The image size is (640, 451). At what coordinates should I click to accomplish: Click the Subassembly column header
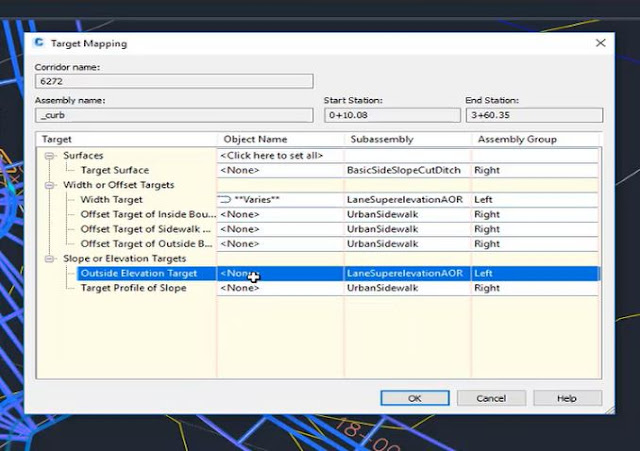408,139
